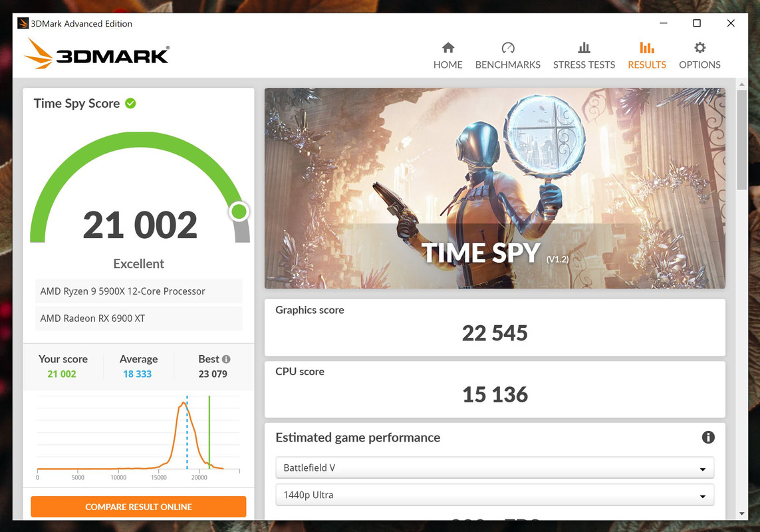The image size is (760, 532).
Task: Select the RESULTS tab
Action: tap(646, 56)
